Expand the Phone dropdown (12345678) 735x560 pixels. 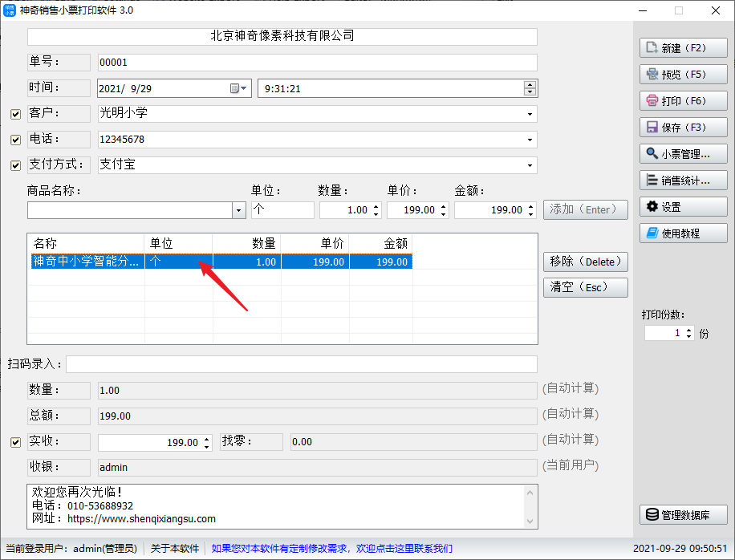tap(530, 140)
